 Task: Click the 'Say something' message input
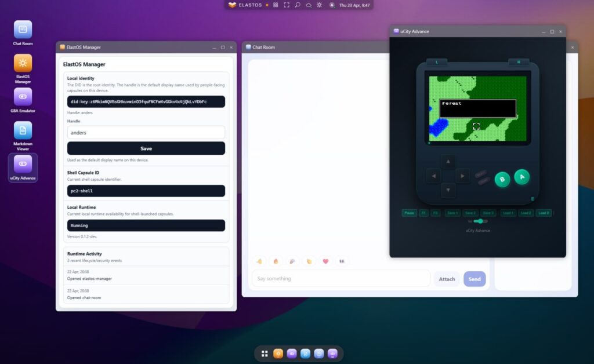[341, 279]
